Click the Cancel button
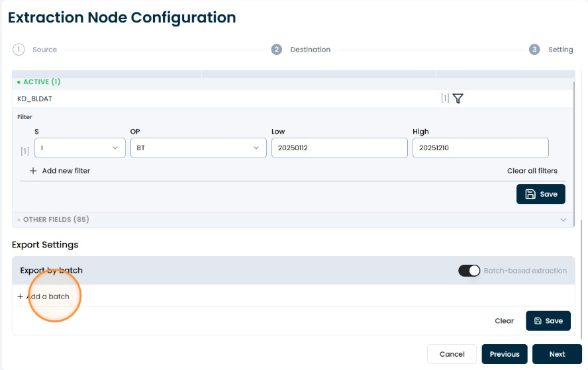Image resolution: width=588 pixels, height=370 pixels. coord(452,354)
